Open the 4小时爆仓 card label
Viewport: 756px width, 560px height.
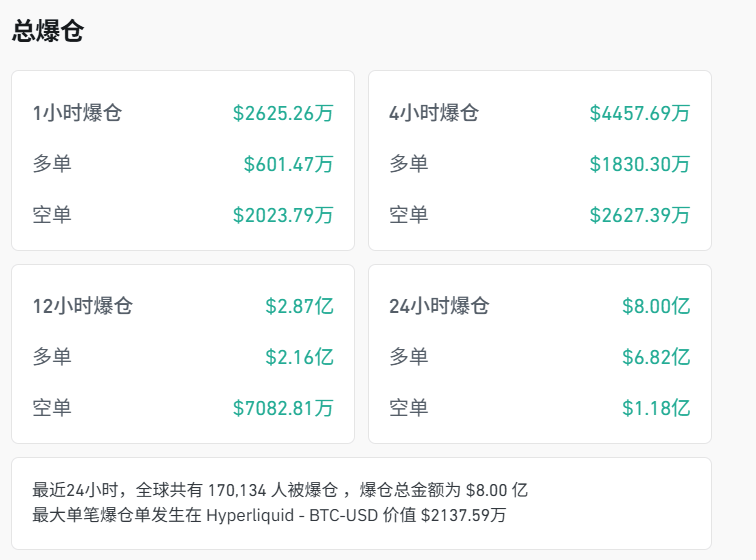click(x=434, y=113)
